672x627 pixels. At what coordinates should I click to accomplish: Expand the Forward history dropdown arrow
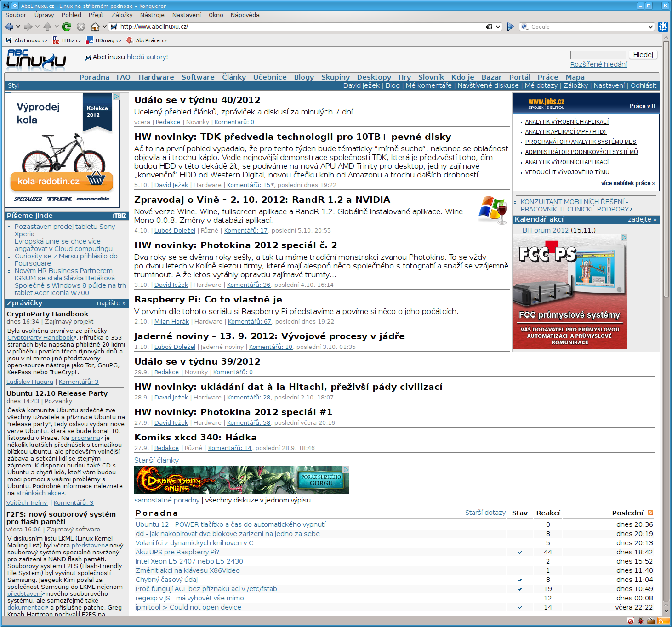pyautogui.click(x=38, y=27)
